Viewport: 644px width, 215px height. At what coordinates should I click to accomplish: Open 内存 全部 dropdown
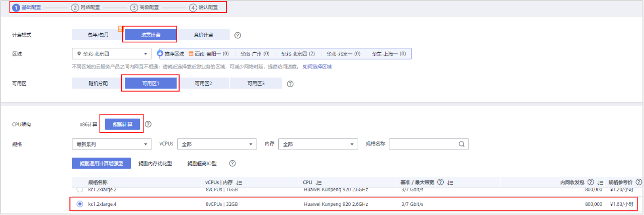pos(318,144)
